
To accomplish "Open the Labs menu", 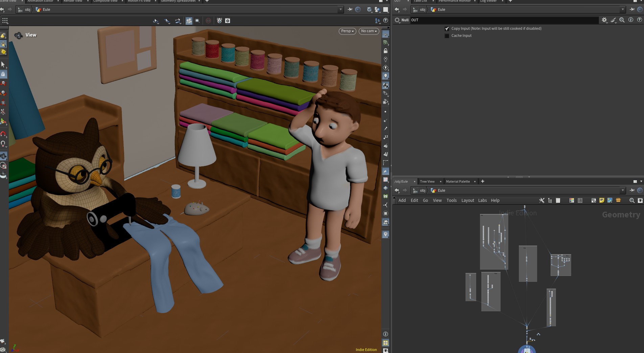I will point(482,201).
